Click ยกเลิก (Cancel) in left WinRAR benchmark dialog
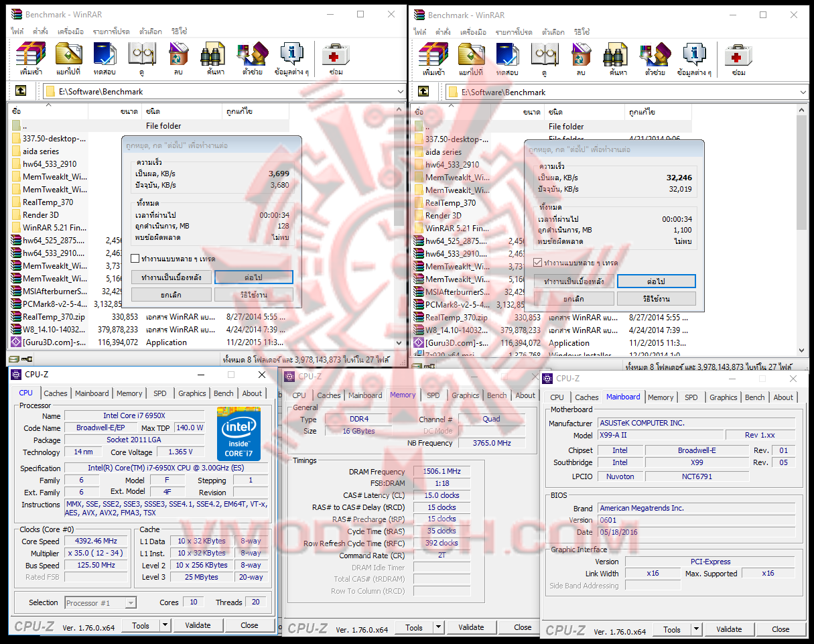Viewport: 814px width, 644px height. [172, 294]
